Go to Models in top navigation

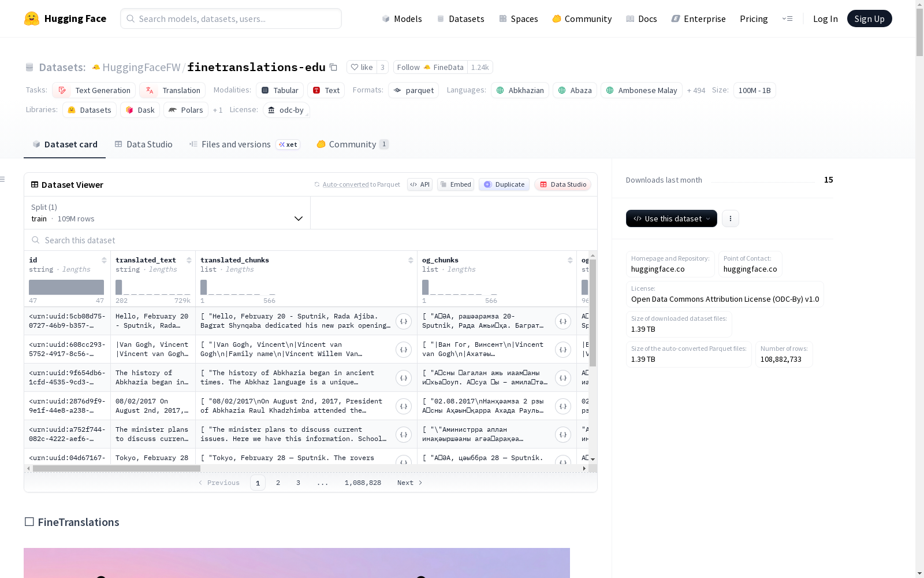coord(402,18)
